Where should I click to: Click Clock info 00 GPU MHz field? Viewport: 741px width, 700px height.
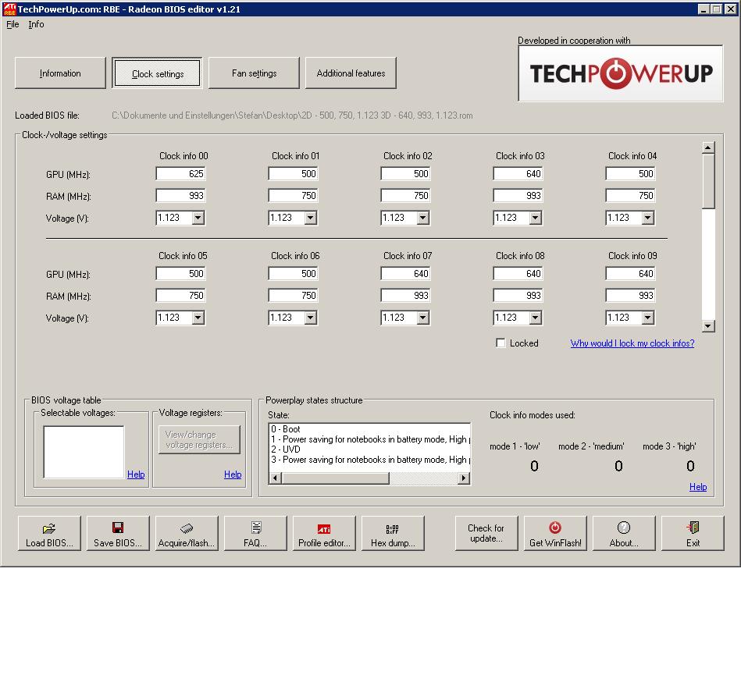[x=180, y=174]
